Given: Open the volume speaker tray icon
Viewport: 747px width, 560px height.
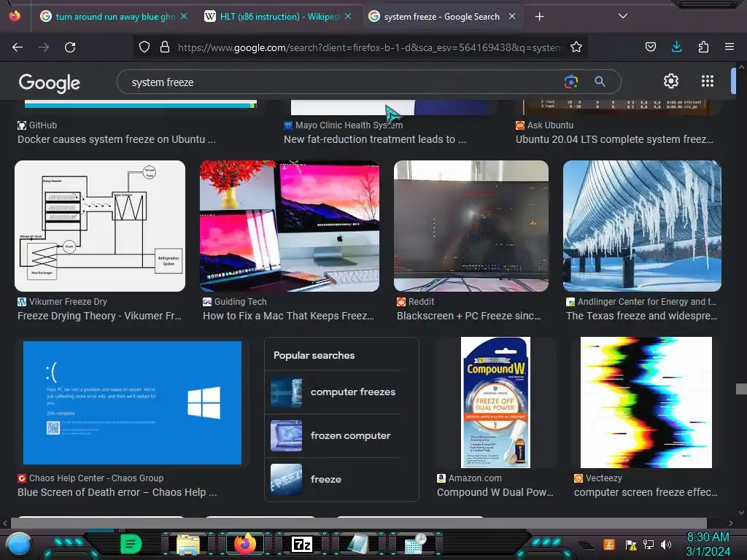Looking at the screenshot, I should (x=666, y=544).
